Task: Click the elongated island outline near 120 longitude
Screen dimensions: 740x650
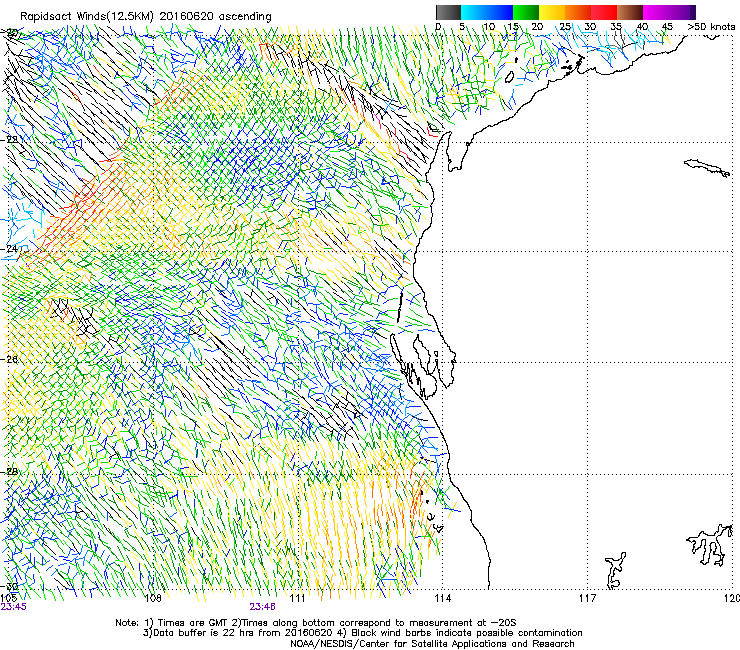Action: 707,168
